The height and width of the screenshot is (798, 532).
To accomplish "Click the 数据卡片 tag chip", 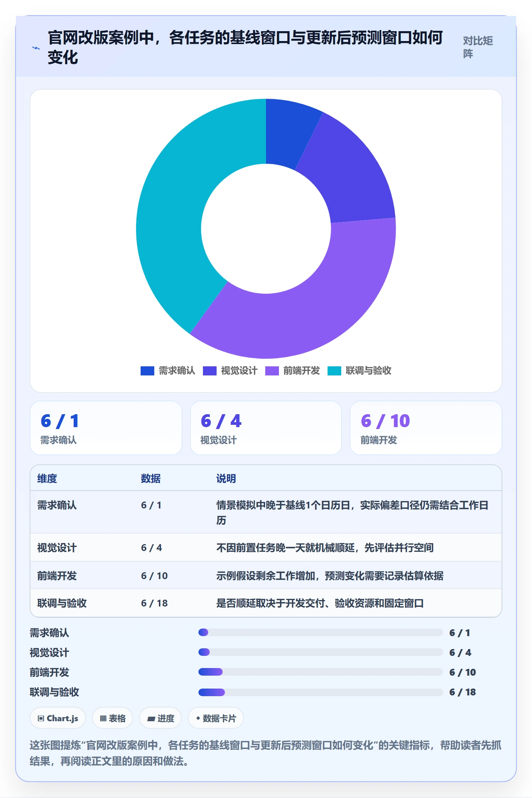I will tap(216, 718).
